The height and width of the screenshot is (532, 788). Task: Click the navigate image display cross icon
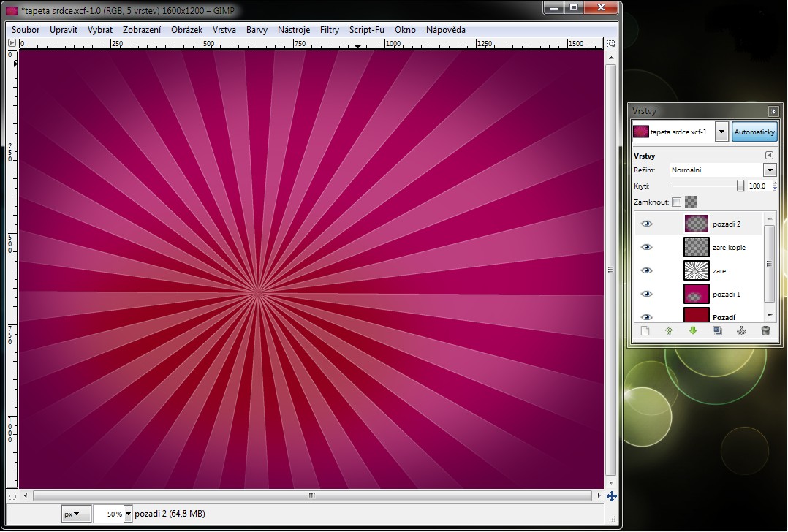(x=611, y=496)
